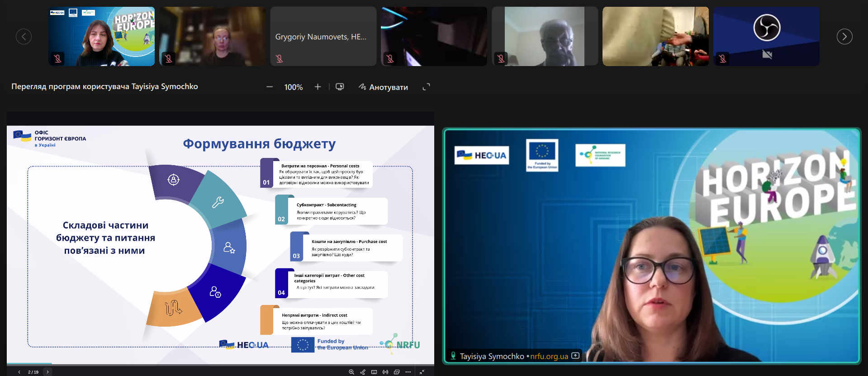Go to the next slide in presentation

[47, 372]
